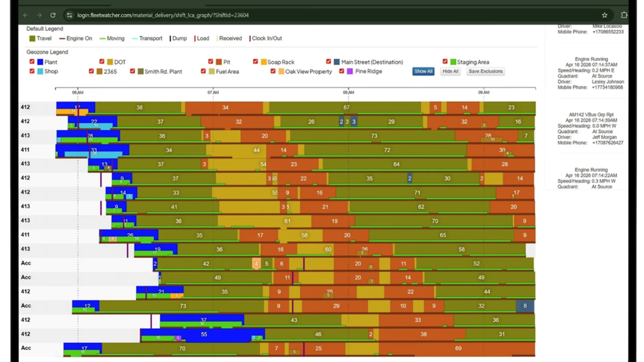The height and width of the screenshot is (362, 644).
Task: Select the 73-minute travel bar in Acc row
Action: pos(183,306)
